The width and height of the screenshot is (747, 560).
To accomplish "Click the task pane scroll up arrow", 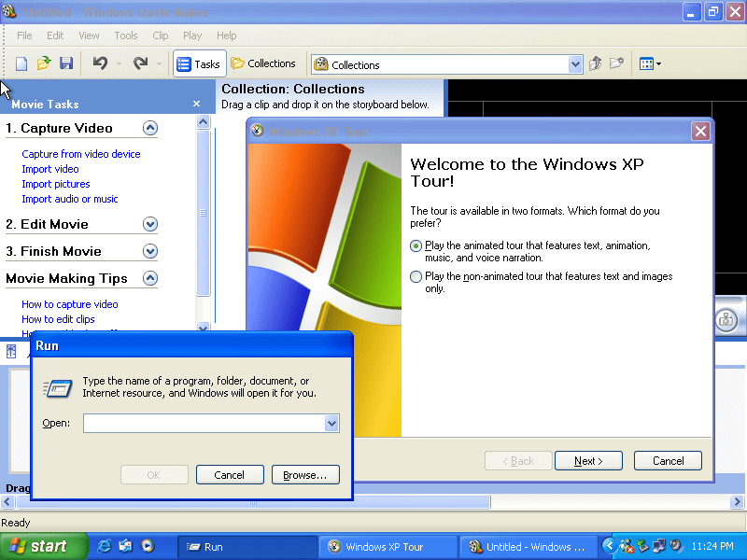I will point(203,122).
